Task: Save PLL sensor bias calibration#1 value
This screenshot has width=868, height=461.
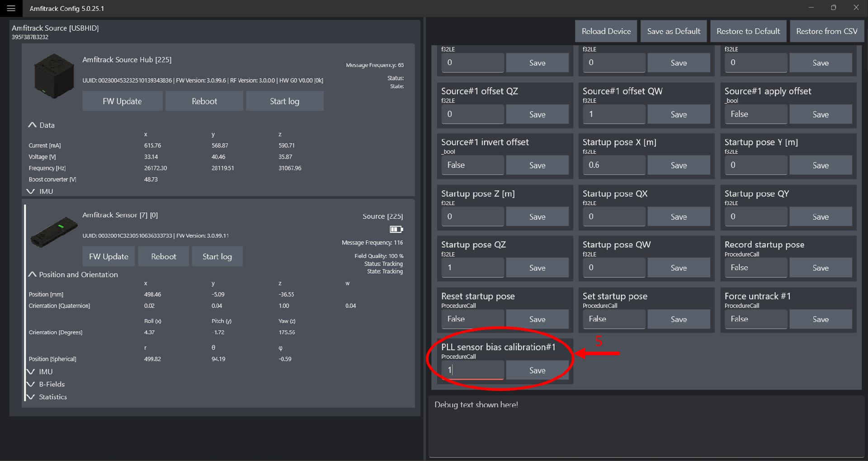Action: (537, 370)
